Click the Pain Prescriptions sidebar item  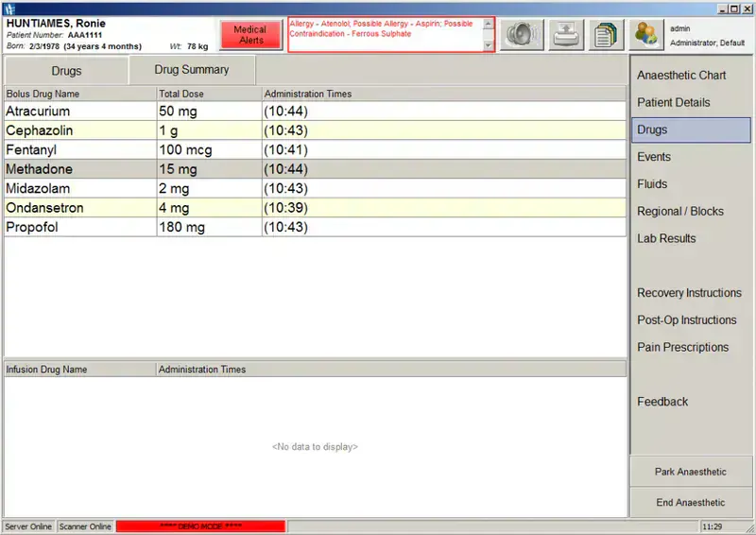point(682,348)
